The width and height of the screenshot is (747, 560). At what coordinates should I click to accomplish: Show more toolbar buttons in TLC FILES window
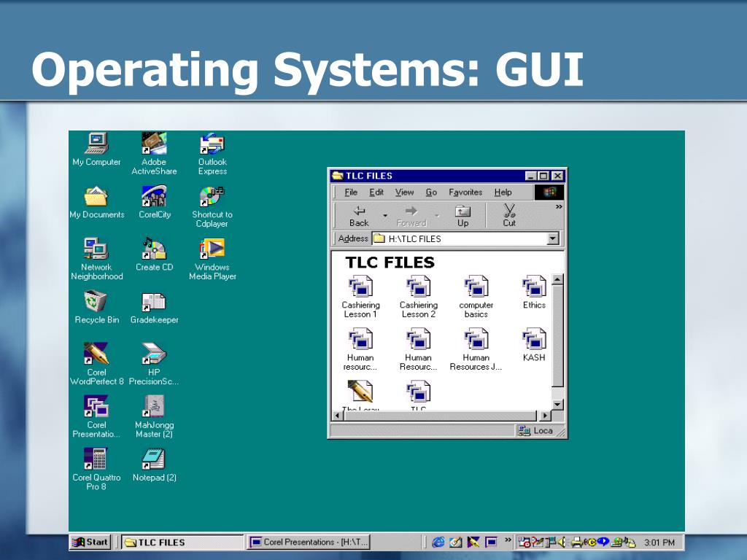[x=558, y=207]
